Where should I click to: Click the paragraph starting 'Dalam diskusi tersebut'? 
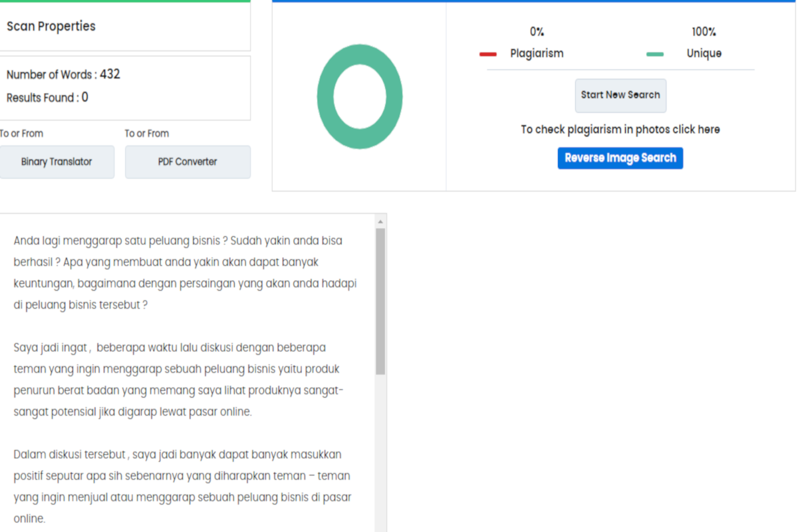coord(182,486)
